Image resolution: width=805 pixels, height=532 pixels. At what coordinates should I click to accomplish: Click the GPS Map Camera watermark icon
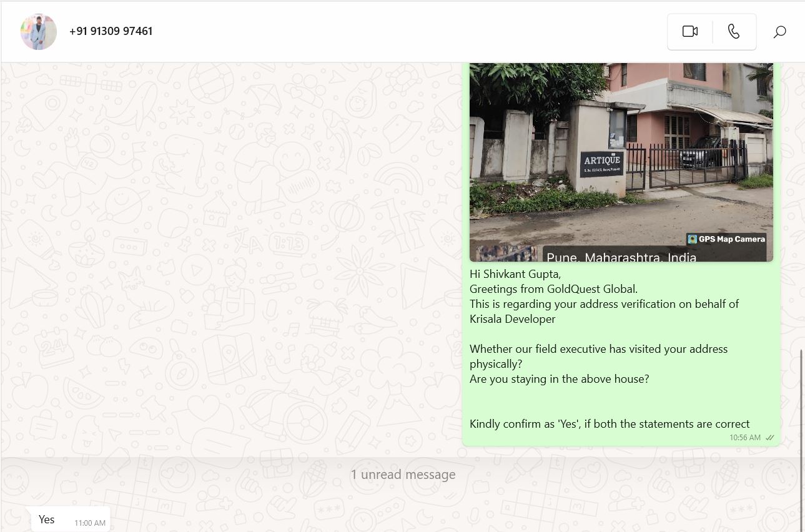click(692, 239)
